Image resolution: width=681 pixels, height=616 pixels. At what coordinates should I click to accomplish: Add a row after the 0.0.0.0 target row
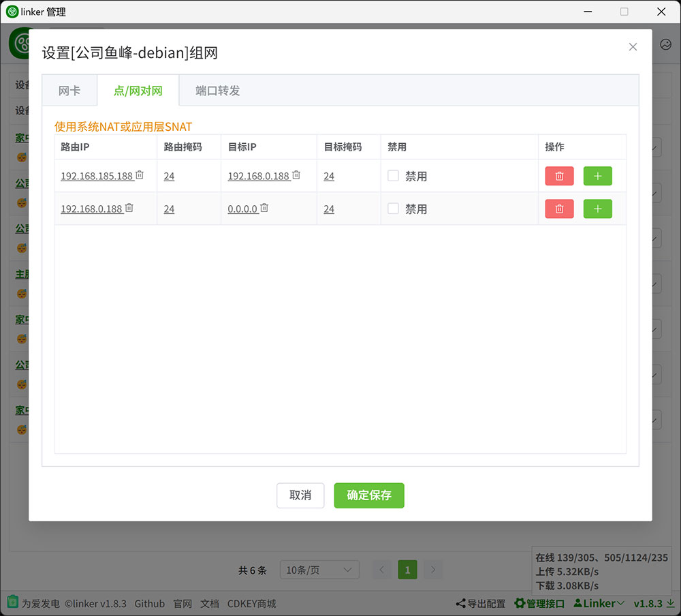[597, 209]
